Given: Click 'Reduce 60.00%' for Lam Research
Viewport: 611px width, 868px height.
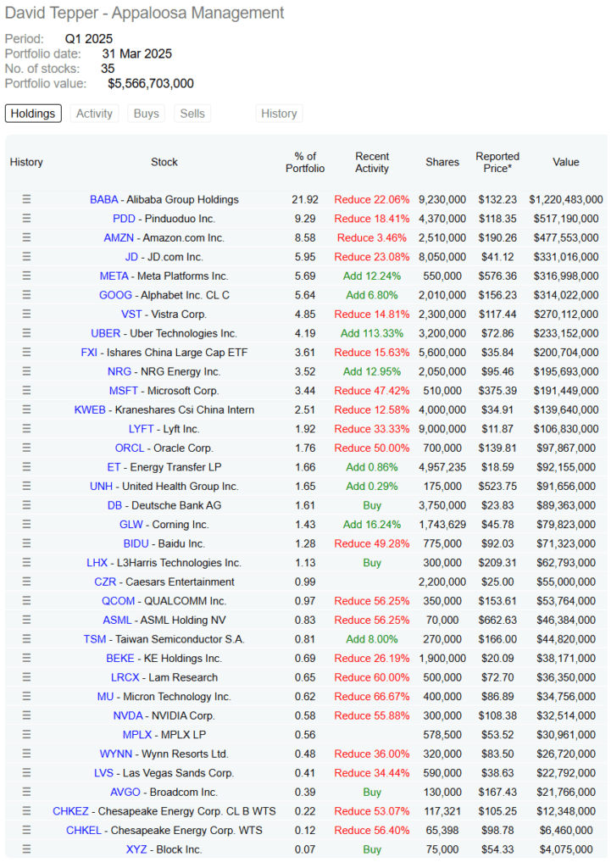Looking at the screenshot, I should coord(372,677).
